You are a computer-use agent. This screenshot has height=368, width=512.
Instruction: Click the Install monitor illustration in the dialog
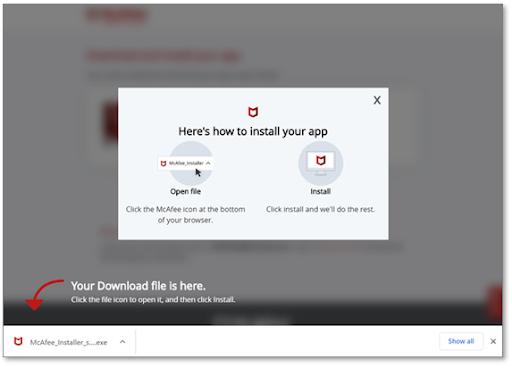(x=321, y=163)
